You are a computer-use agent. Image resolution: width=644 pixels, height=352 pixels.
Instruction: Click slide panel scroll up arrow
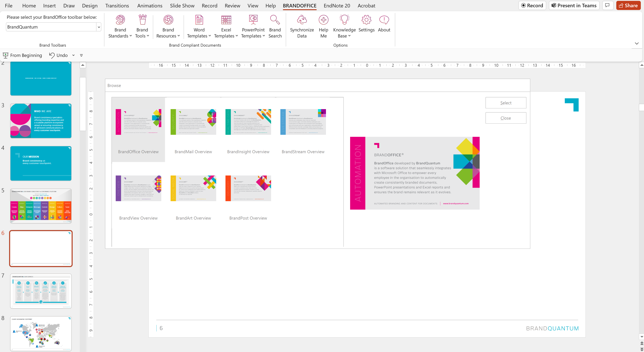coord(83,65)
